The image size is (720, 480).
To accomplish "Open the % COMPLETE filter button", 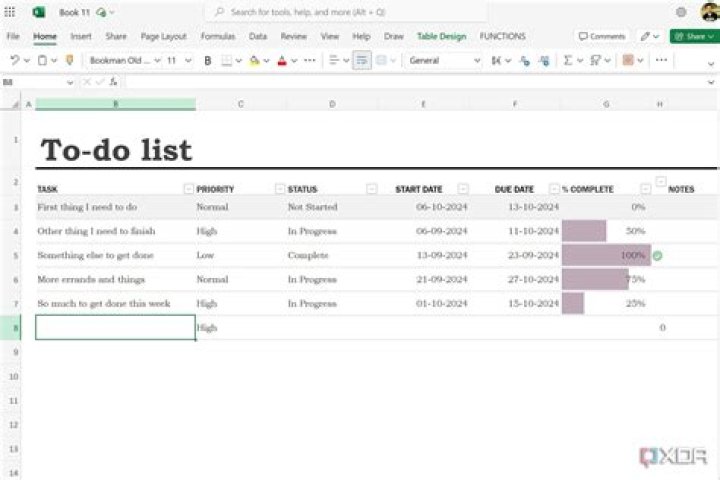I will 646,189.
